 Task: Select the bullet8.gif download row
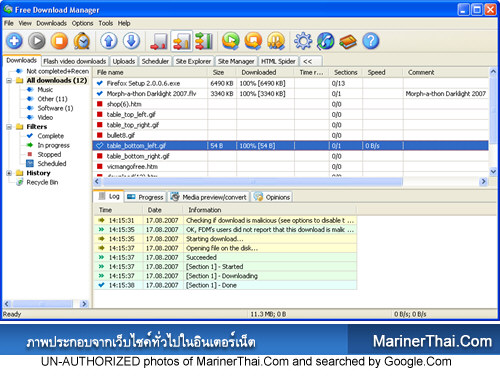pos(291,135)
